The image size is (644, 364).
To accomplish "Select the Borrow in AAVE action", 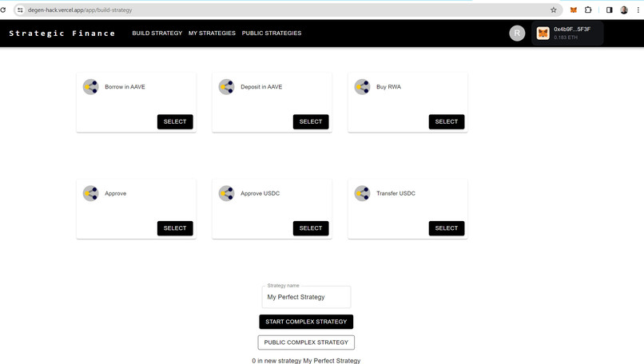I will tap(175, 121).
